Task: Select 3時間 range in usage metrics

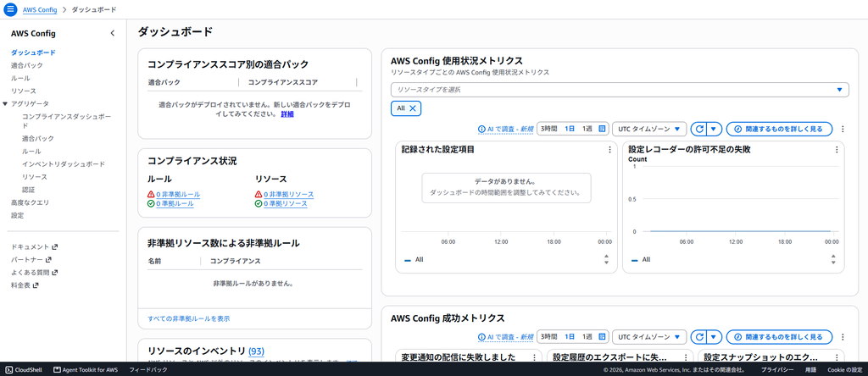Action: [x=548, y=129]
